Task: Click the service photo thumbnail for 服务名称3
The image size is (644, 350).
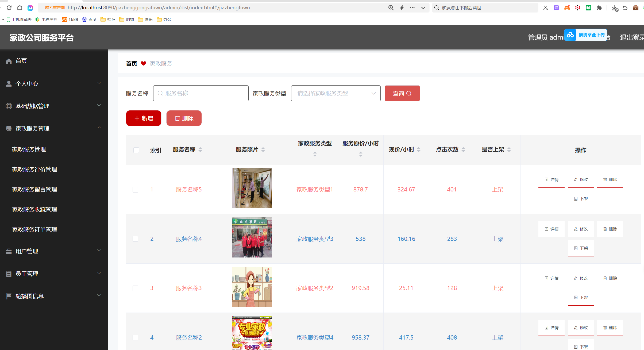Action: pyautogui.click(x=252, y=287)
